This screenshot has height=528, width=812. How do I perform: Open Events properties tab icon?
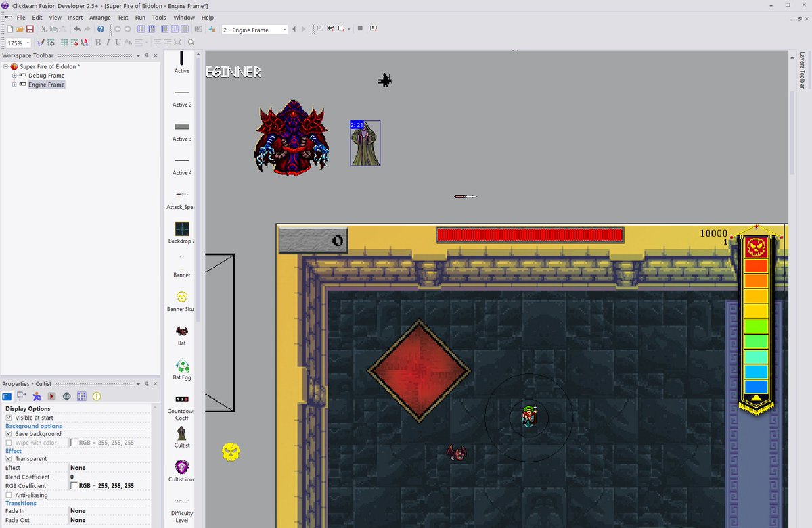pos(81,396)
